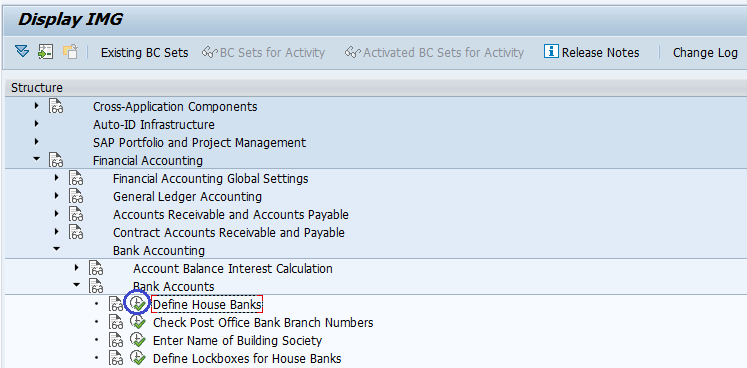Select Define Lockboxes for House Banks text
This screenshot has width=747, height=368.
pos(247,358)
